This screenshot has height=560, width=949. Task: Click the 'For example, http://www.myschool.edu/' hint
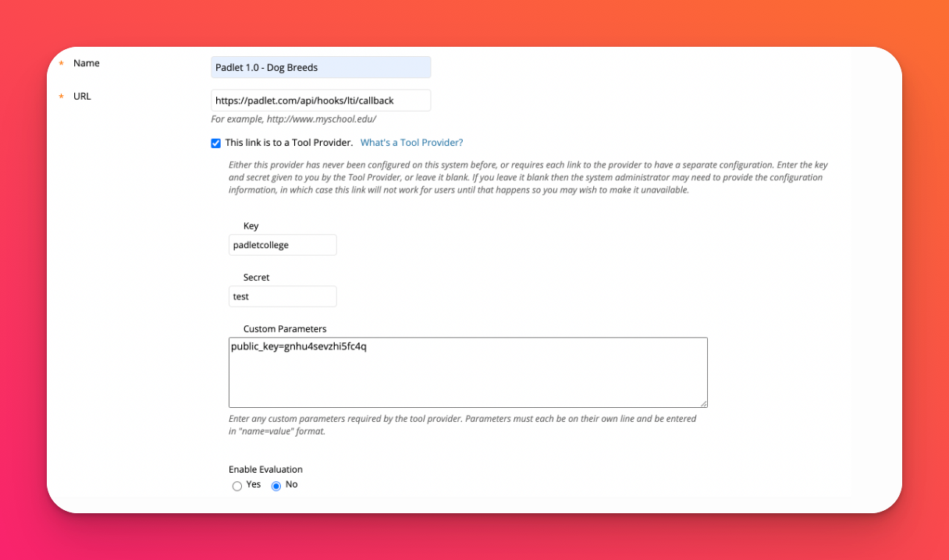click(x=293, y=119)
